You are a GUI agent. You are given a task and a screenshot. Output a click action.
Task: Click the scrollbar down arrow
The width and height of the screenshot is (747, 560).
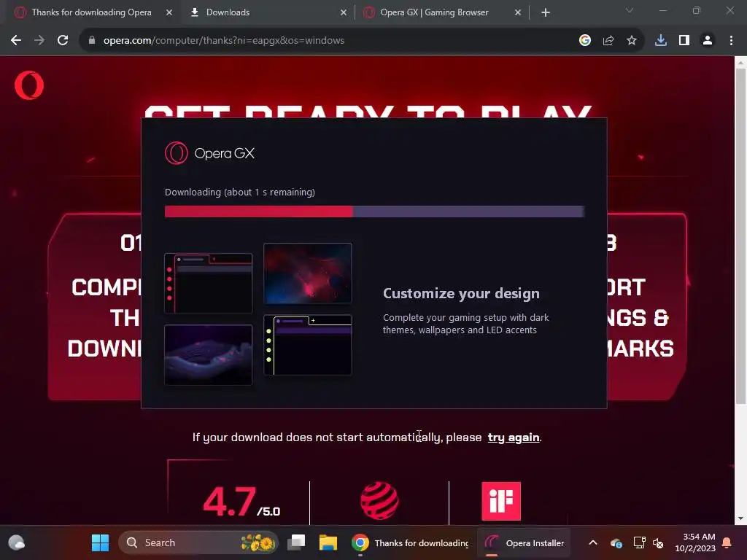(x=741, y=518)
